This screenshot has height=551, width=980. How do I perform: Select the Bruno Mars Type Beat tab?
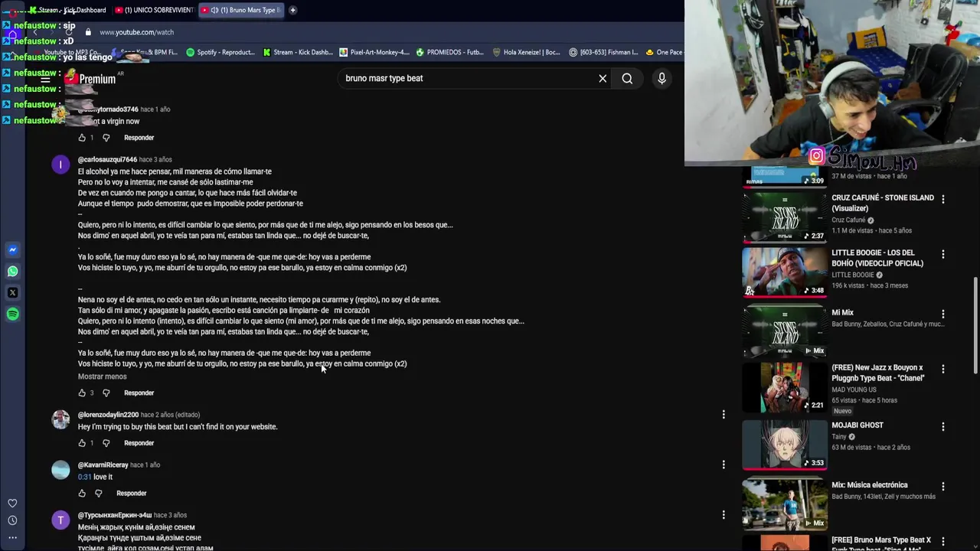click(241, 10)
